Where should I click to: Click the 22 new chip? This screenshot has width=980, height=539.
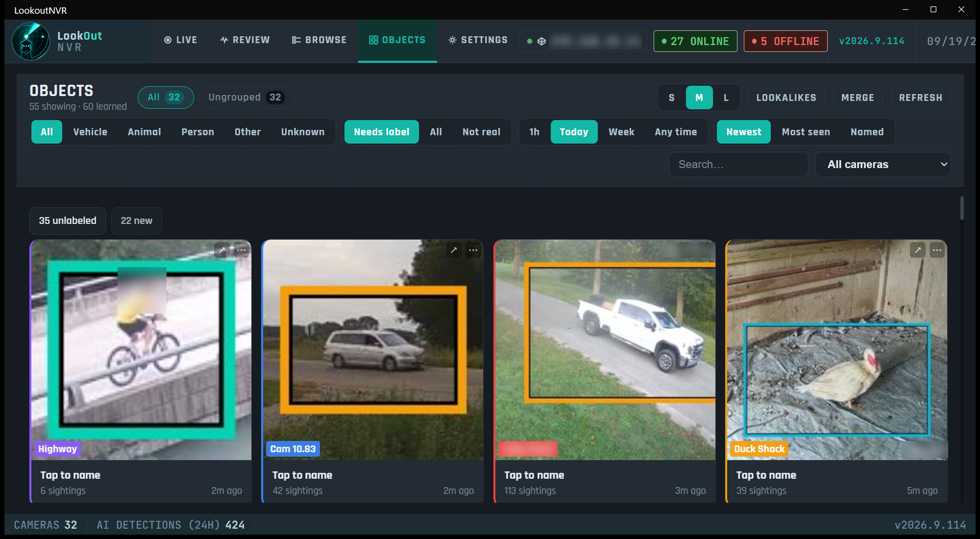pyautogui.click(x=136, y=220)
